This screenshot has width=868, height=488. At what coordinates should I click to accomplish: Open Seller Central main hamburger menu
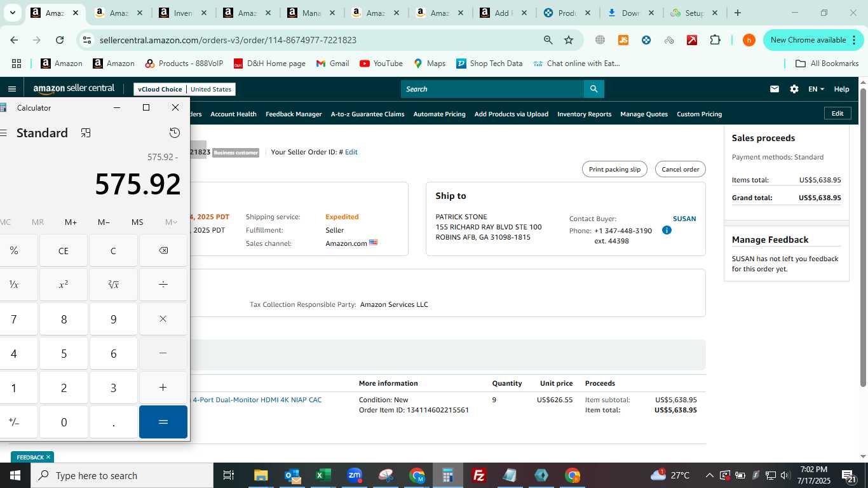pyautogui.click(x=11, y=89)
